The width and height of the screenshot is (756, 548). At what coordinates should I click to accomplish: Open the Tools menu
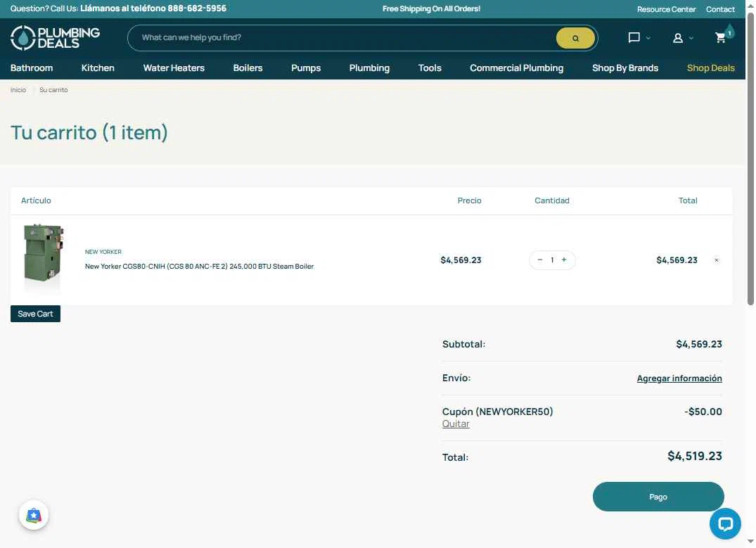click(430, 68)
